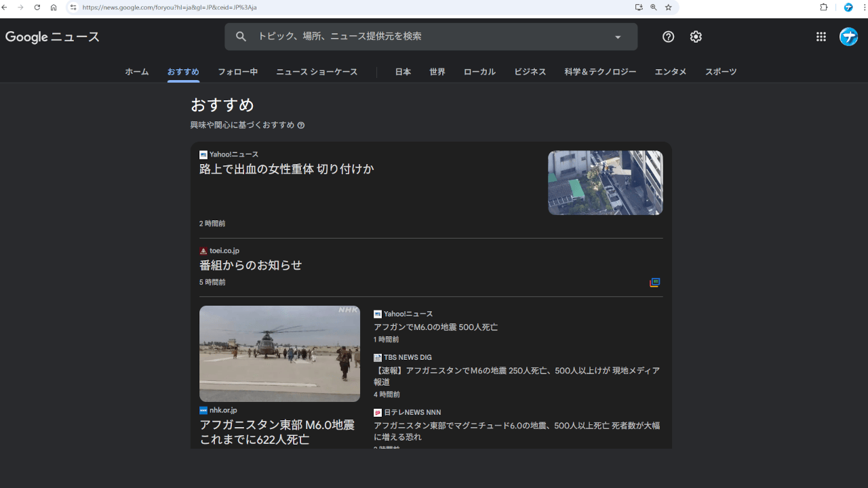Click info icon beside 興味や関心に基づくおすすめ
868x488 pixels.
(301, 125)
